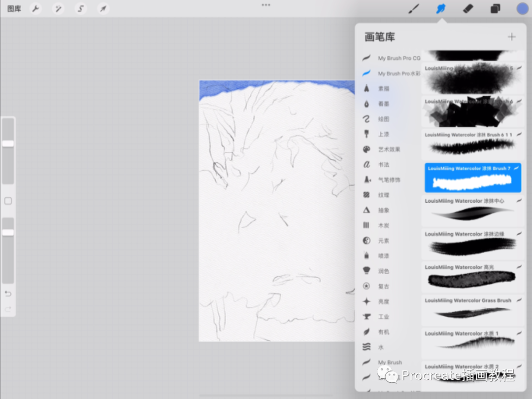The image size is (532, 399).
Task: Select the 绘图 drawing category squiggle icon
Action: click(x=366, y=119)
